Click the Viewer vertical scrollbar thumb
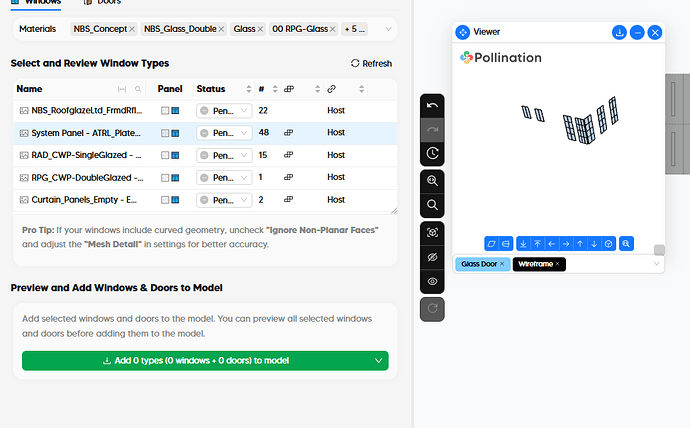This screenshot has height=428, width=690. tap(659, 250)
